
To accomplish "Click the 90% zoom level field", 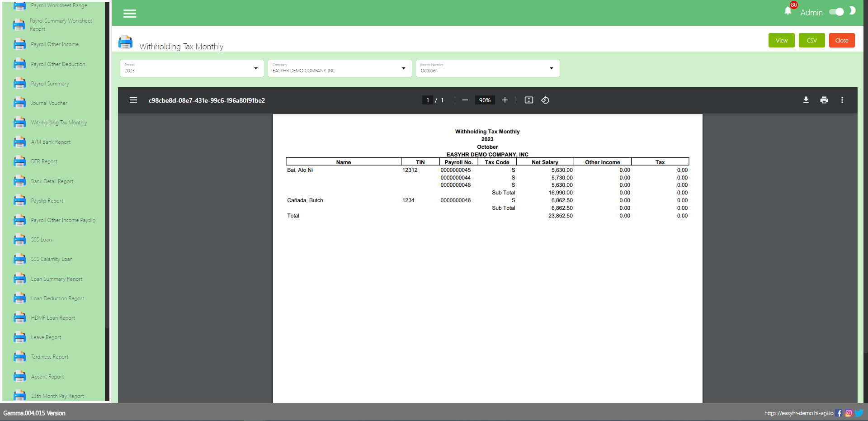I will click(485, 100).
